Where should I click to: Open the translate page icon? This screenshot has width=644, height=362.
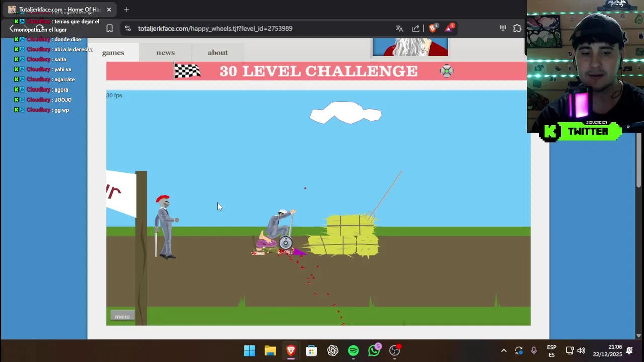(399, 28)
